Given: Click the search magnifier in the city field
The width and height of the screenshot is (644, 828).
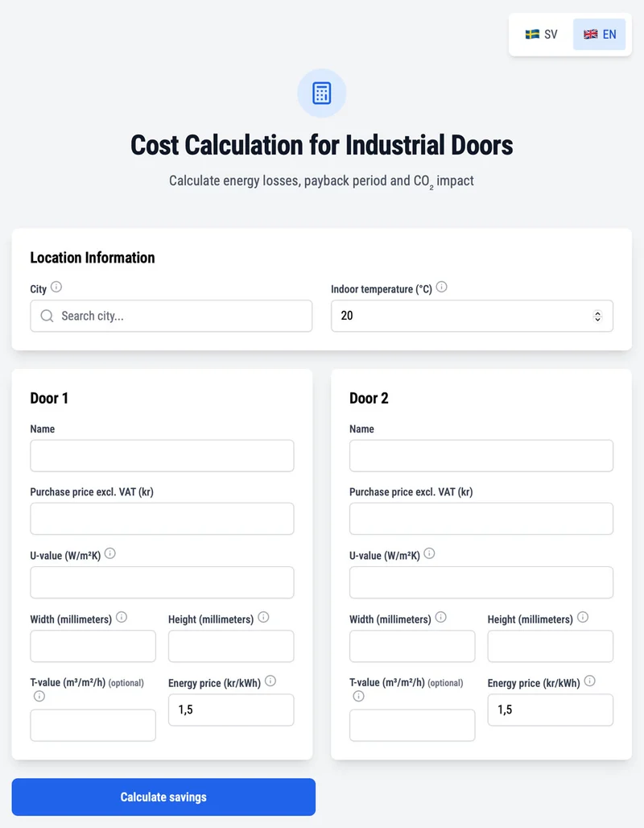Looking at the screenshot, I should pos(47,316).
